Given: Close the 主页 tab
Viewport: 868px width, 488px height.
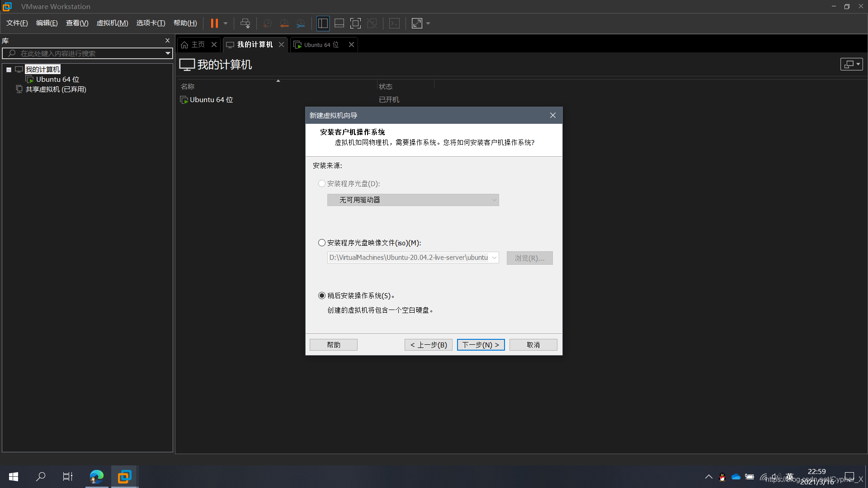Looking at the screenshot, I should tap(214, 45).
